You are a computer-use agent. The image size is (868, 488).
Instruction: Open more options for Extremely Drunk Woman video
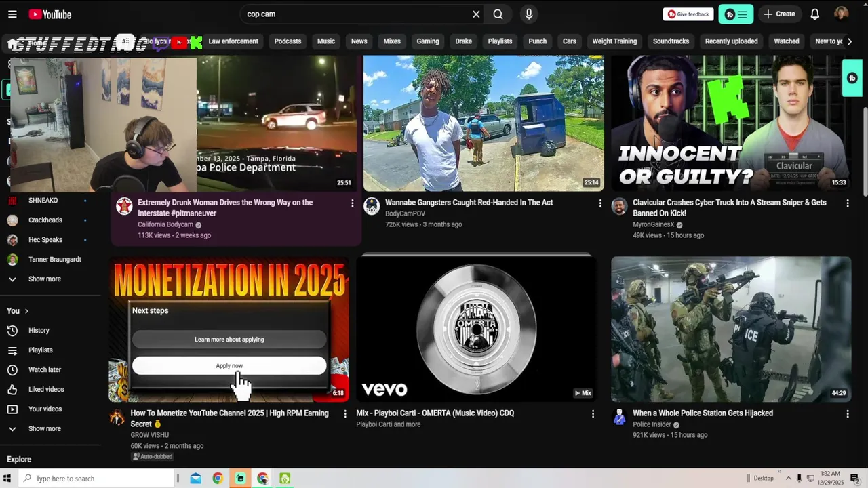click(352, 203)
